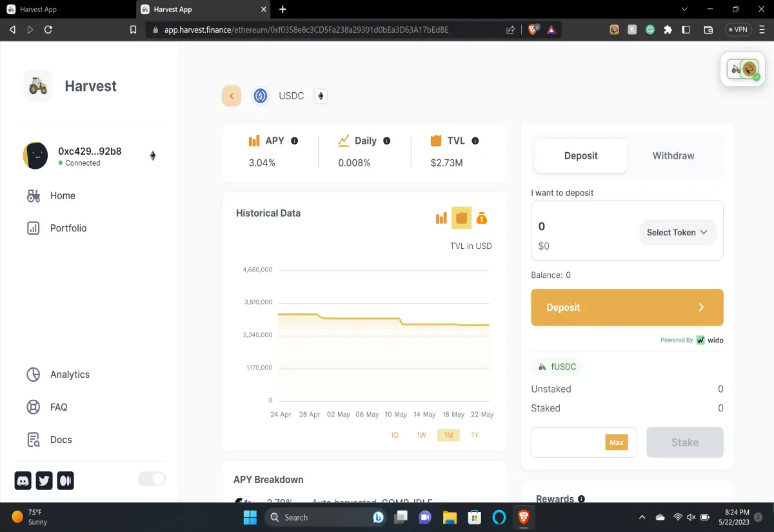Click Brave Shields icon in address bar
This screenshot has height=532, width=774.
tap(533, 30)
